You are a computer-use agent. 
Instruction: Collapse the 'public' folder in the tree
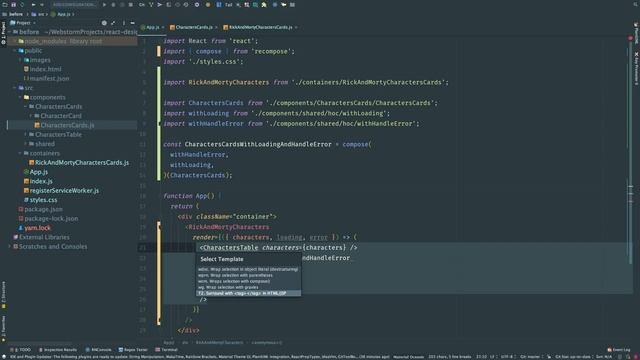pos(15,51)
